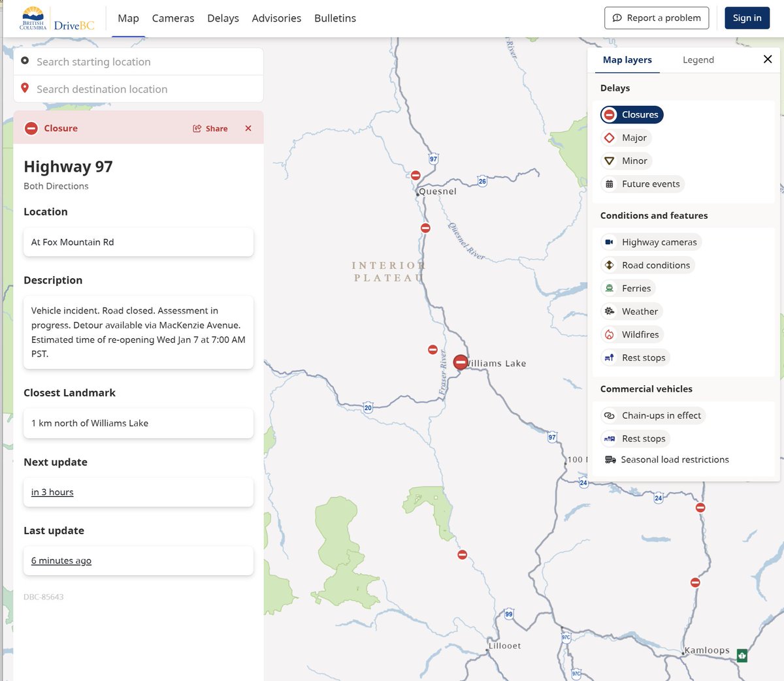Viewport: 784px width, 681px height.
Task: Click the Lillooet city label
Action: coord(505,646)
